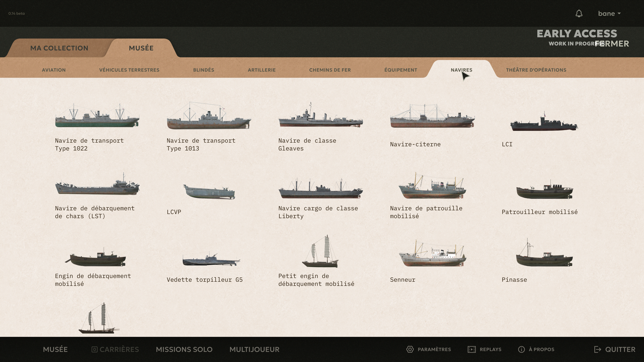Select the Engin de débarquement mobilisé image

click(x=95, y=257)
